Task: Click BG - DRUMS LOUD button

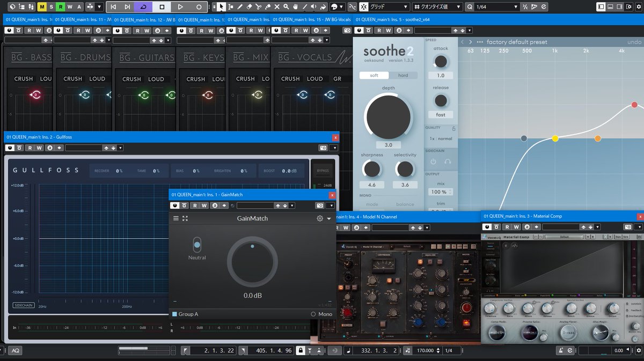Action: point(97,79)
